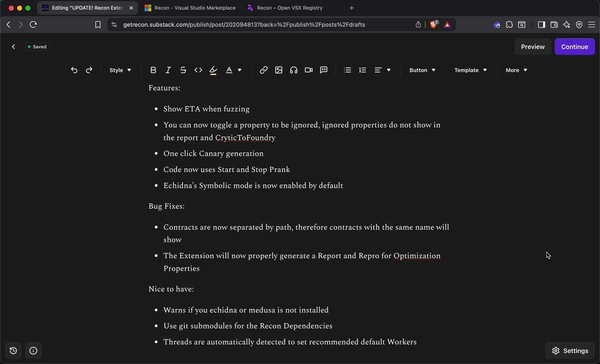The width and height of the screenshot is (600, 364).
Task: Toggle the numbered list
Action: [362, 70]
